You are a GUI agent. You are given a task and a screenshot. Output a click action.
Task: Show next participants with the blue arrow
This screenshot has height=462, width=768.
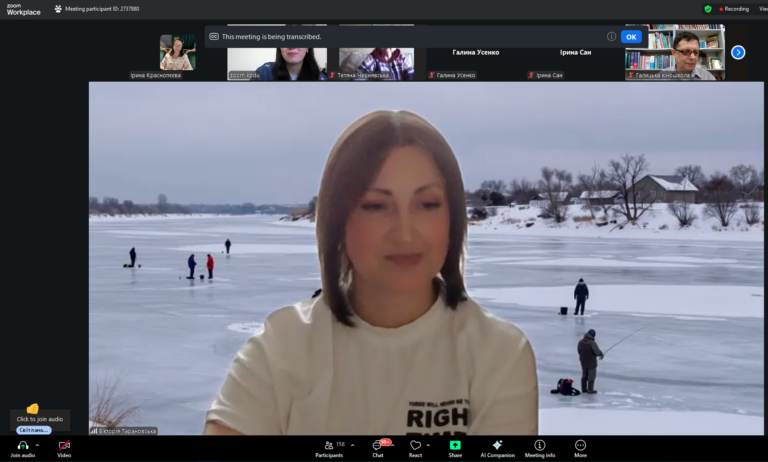(738, 52)
